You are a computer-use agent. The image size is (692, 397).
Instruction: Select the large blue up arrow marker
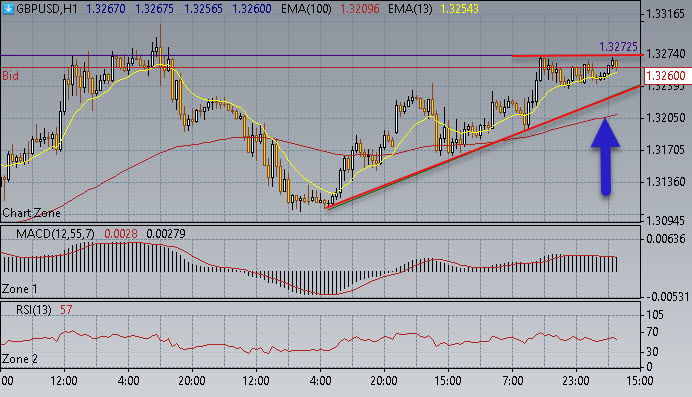pyautogui.click(x=606, y=156)
